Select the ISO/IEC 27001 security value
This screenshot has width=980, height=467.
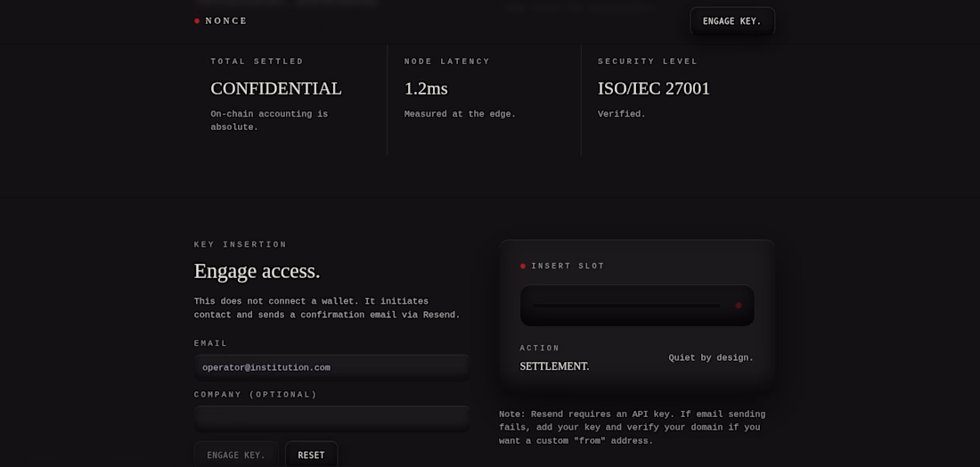click(654, 89)
